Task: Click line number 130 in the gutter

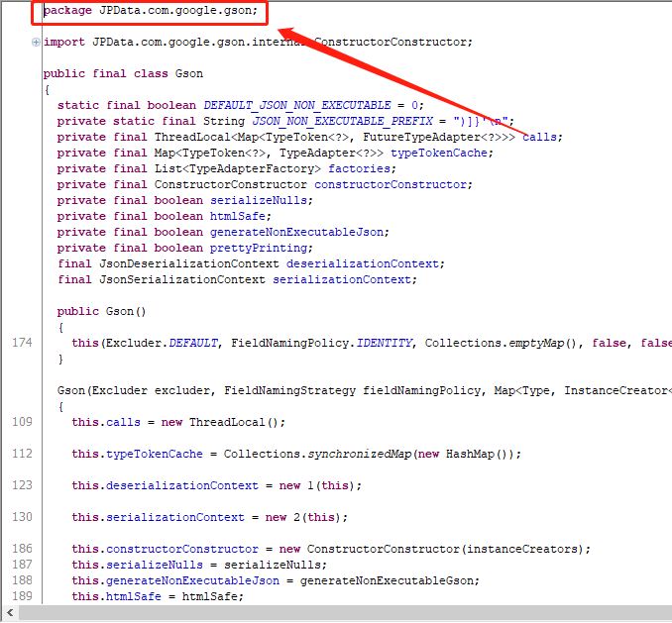Action: coord(22,517)
